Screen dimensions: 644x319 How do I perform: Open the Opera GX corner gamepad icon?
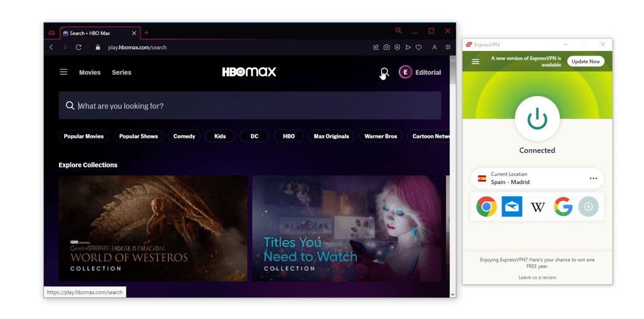(x=52, y=33)
